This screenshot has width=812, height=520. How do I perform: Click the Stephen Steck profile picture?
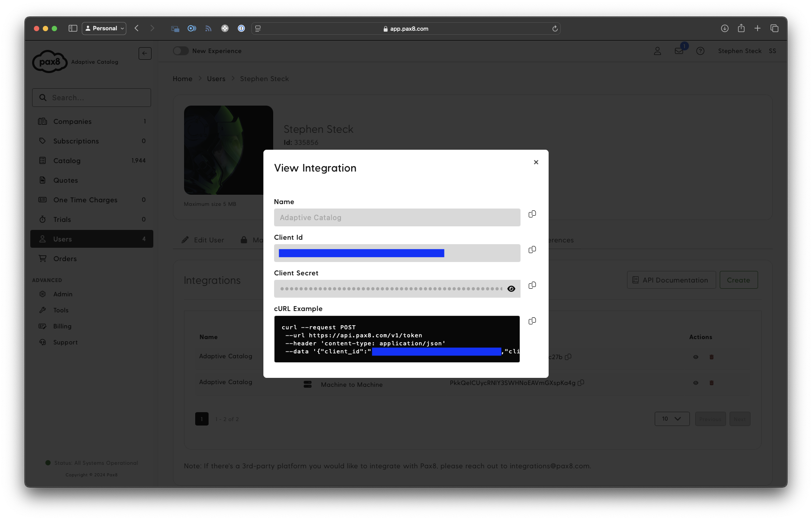pyautogui.click(x=229, y=150)
